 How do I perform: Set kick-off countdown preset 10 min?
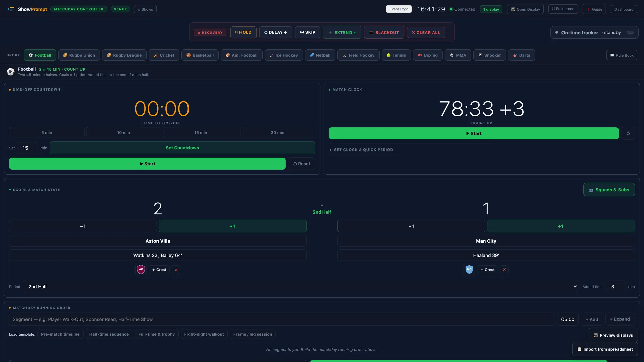[x=123, y=133]
